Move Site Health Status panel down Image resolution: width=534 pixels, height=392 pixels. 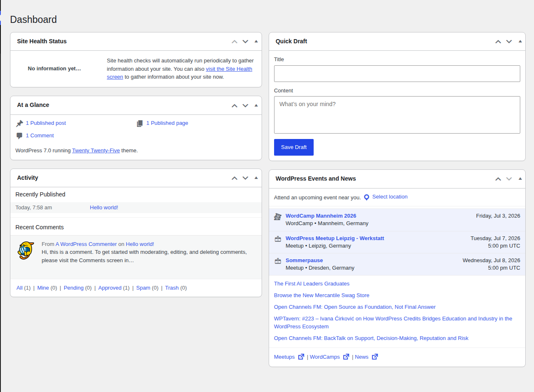[x=245, y=42]
